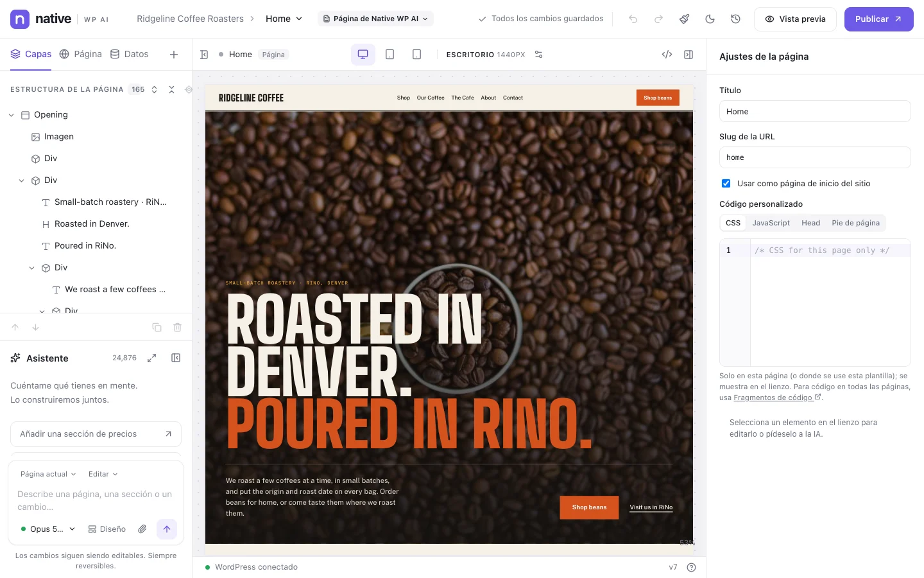The height and width of the screenshot is (578, 924).
Task: Collapse all layers icon in structure header
Action: [171, 90]
